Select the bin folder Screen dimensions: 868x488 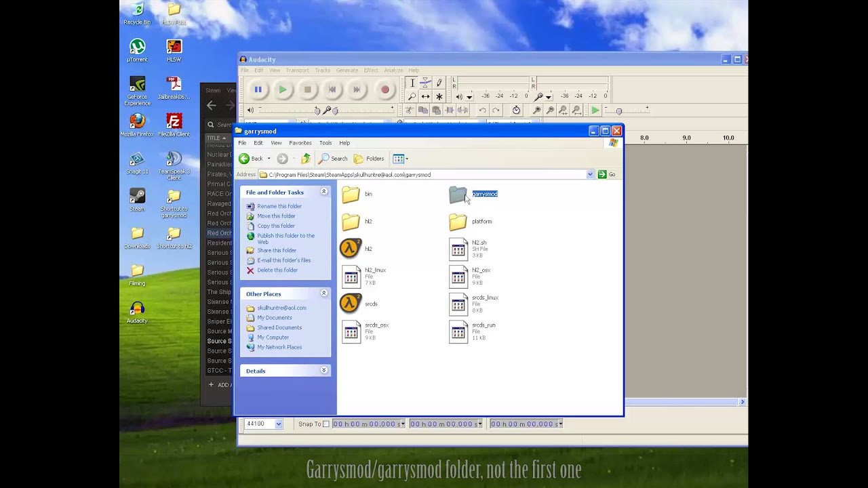pyautogui.click(x=357, y=195)
